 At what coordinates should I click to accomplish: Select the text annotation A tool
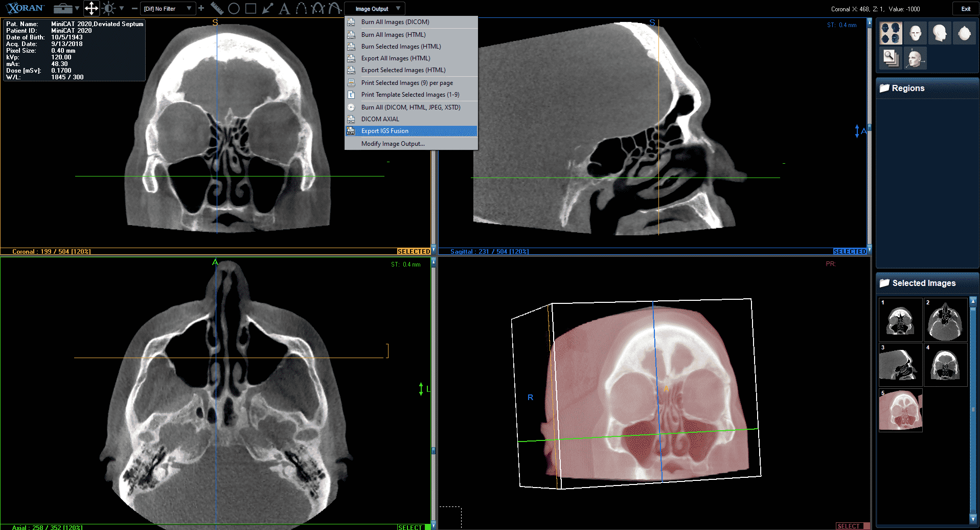(x=285, y=8)
